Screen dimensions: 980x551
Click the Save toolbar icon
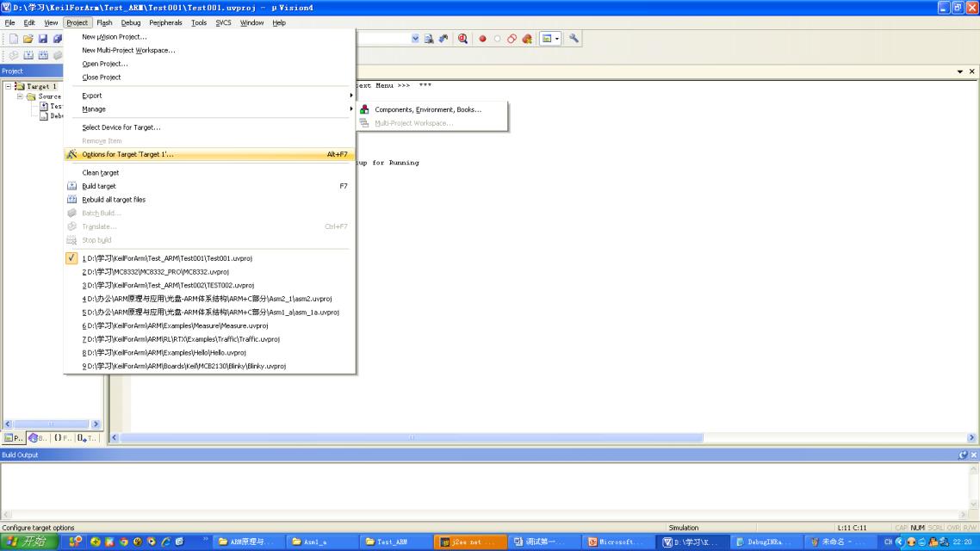pyautogui.click(x=42, y=39)
